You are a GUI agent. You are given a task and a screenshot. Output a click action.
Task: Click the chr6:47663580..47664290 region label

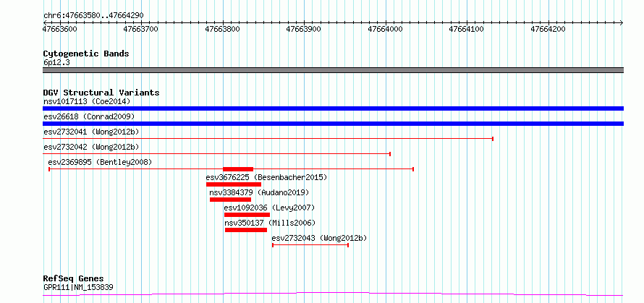tap(93, 15)
